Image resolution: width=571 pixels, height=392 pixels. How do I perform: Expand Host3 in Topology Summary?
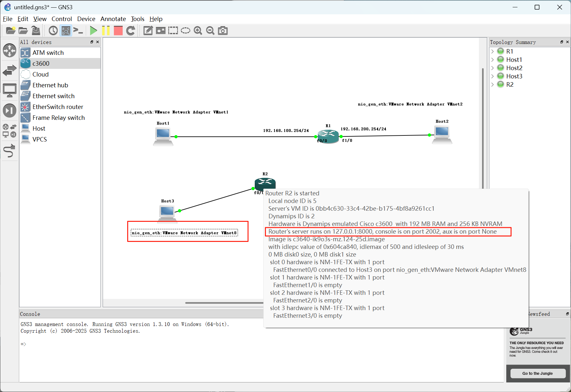tap(493, 76)
